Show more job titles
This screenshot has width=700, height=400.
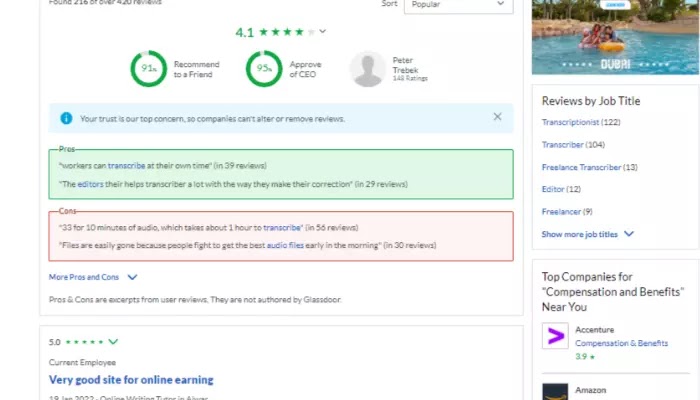click(579, 234)
